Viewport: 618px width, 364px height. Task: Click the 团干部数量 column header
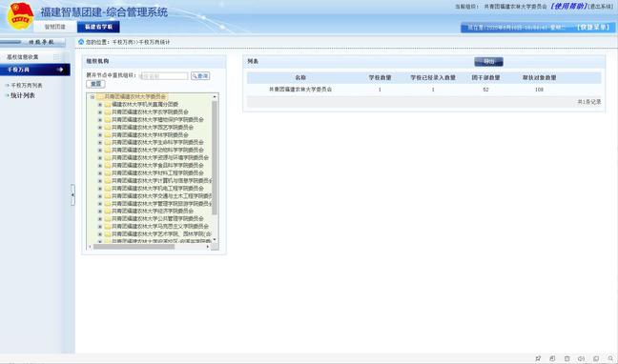pos(485,77)
